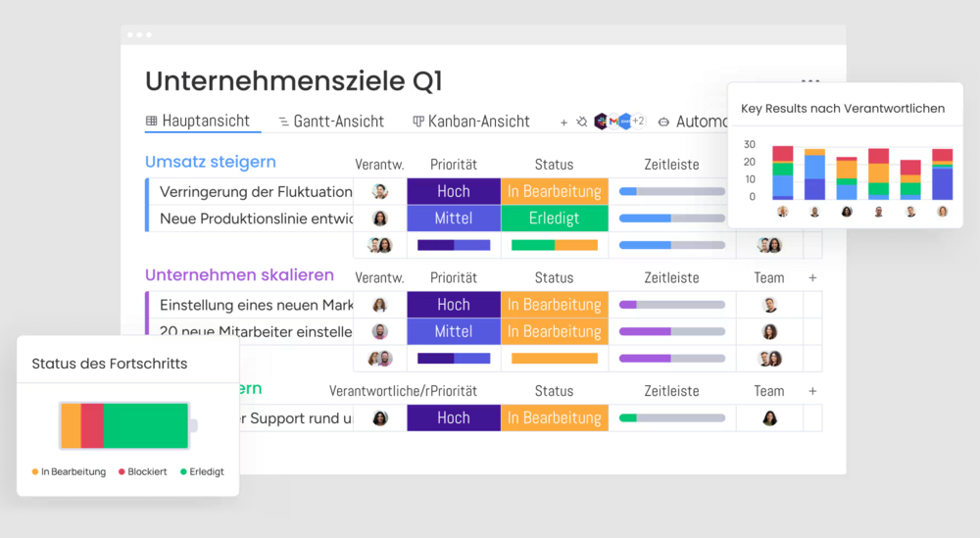Click the green Erledigt segment of the battery chart
980x538 pixels.
click(146, 425)
